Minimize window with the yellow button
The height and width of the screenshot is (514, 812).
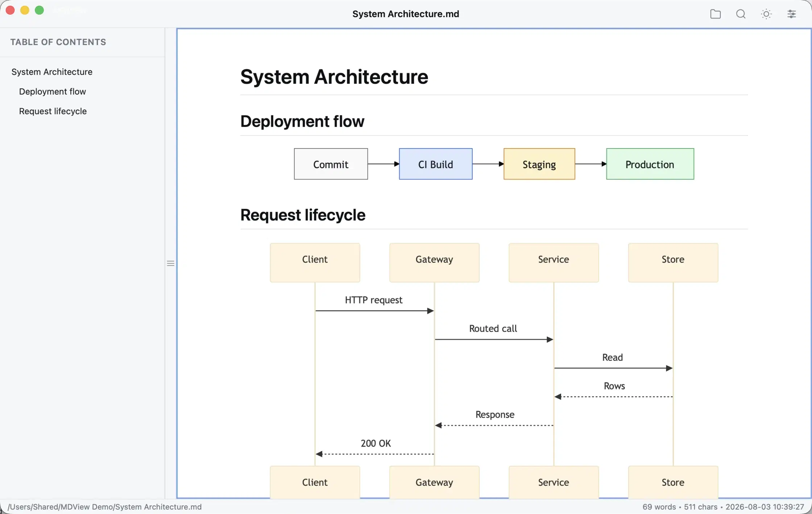25,11
